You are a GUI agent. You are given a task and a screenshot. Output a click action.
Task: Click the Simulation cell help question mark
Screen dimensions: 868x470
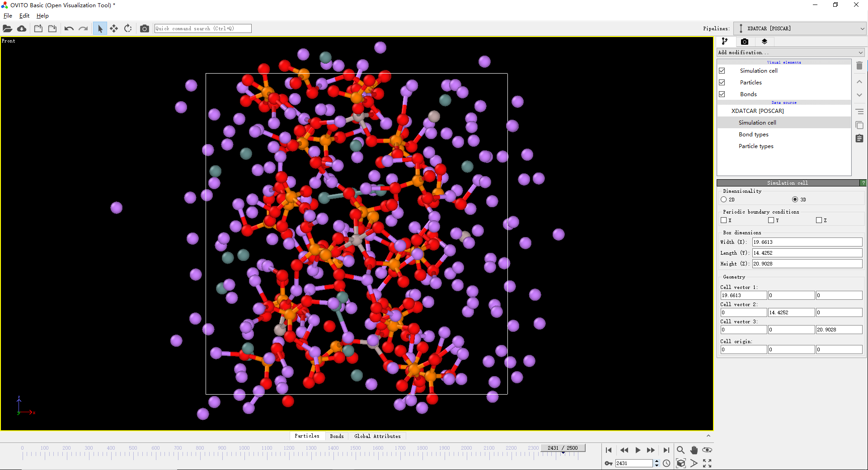pyautogui.click(x=864, y=182)
